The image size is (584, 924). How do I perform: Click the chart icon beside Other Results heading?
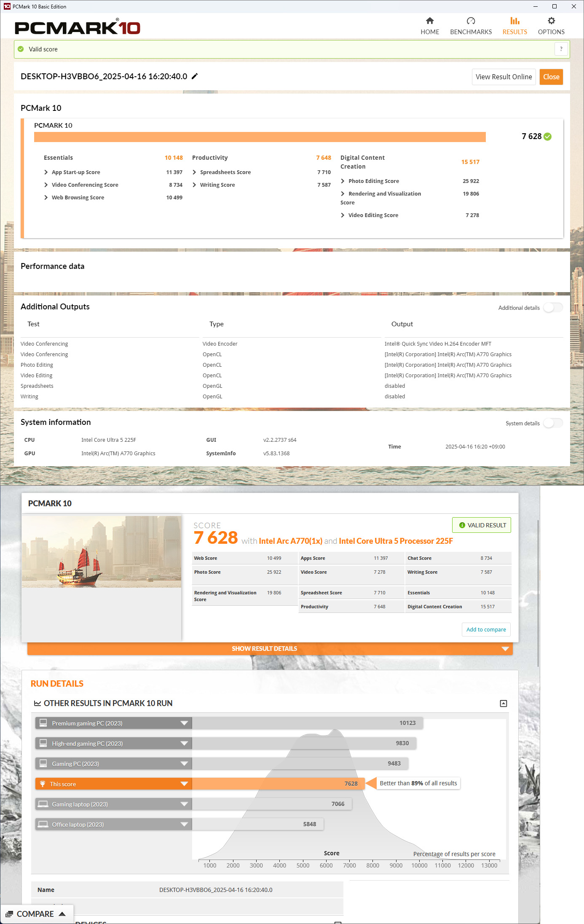click(38, 703)
